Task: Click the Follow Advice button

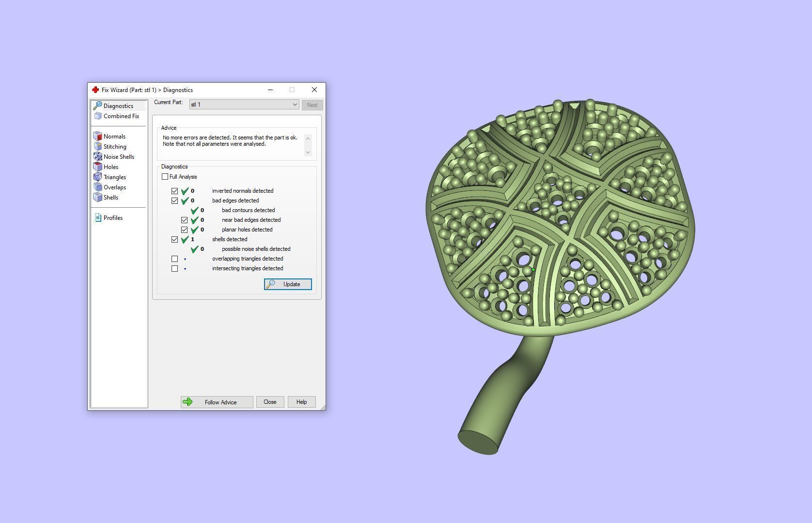Action: click(217, 402)
